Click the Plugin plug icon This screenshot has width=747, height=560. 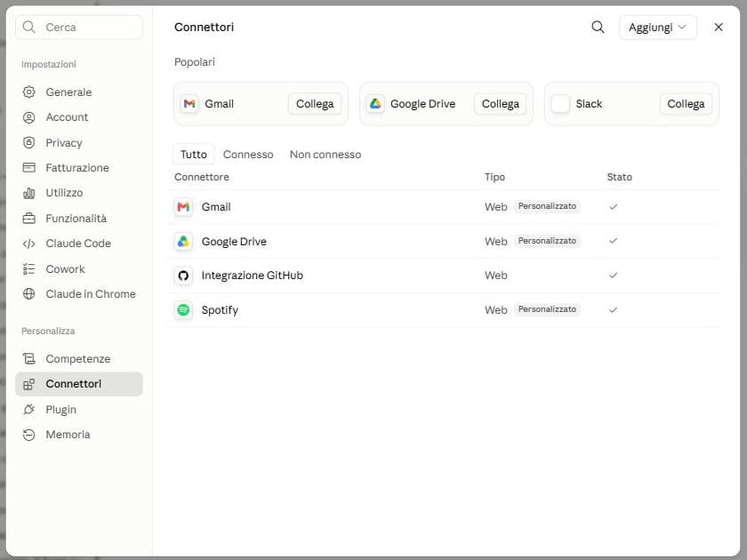click(x=29, y=409)
